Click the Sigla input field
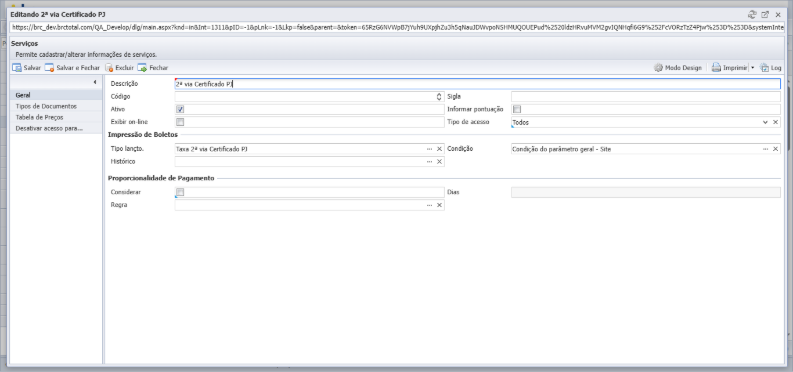The width and height of the screenshot is (793, 372). tap(646, 97)
